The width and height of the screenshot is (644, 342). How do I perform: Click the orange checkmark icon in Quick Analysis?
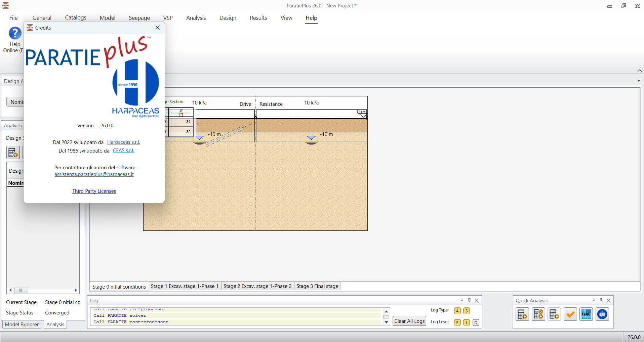pos(570,314)
